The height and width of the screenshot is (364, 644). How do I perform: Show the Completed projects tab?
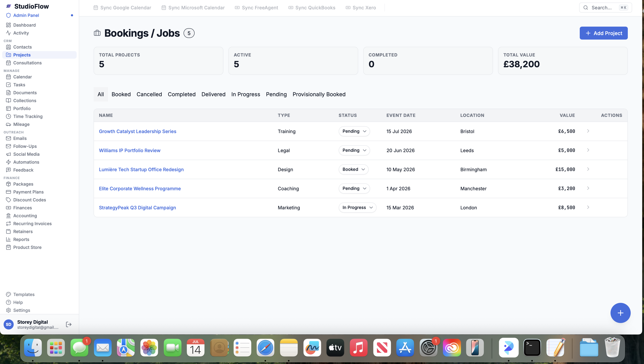[182, 94]
